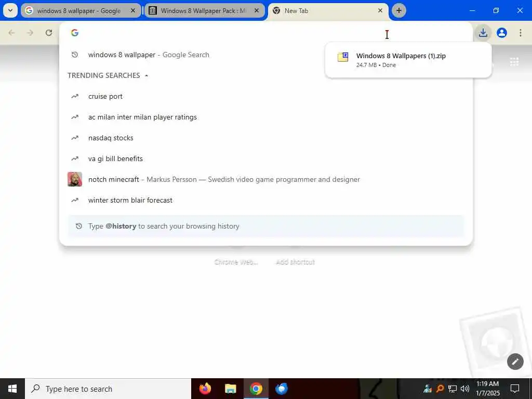Select the 'notch minecraft' suggestion
The image size is (532, 399).
tap(265, 179)
